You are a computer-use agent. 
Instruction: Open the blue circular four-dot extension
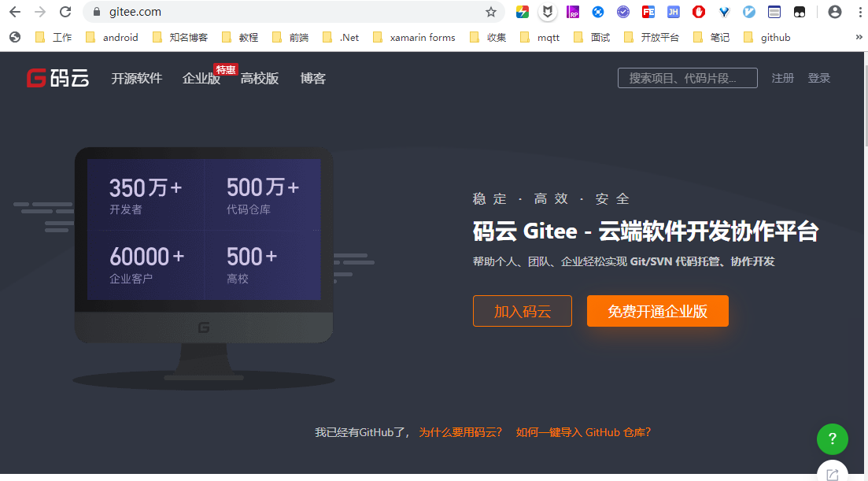coord(598,12)
